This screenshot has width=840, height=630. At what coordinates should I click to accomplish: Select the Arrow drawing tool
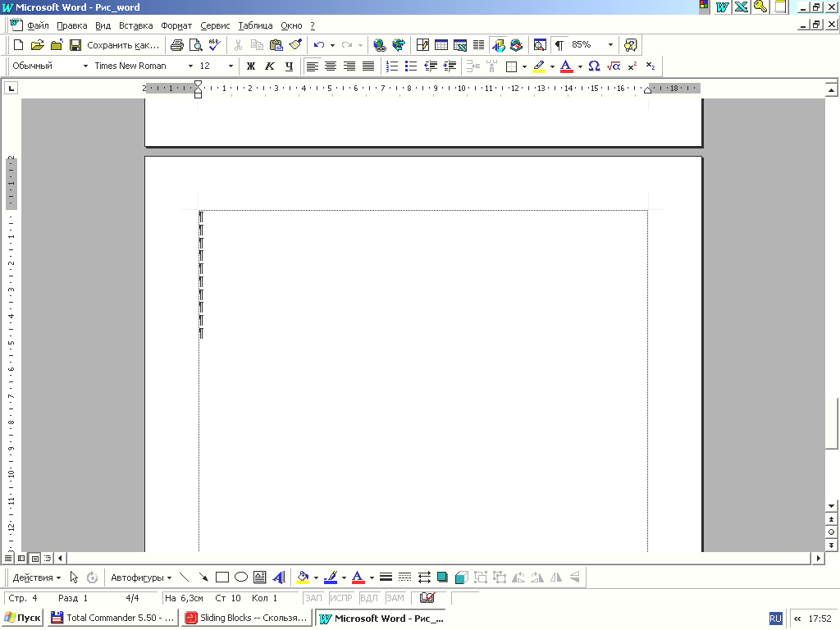pyautogui.click(x=203, y=577)
